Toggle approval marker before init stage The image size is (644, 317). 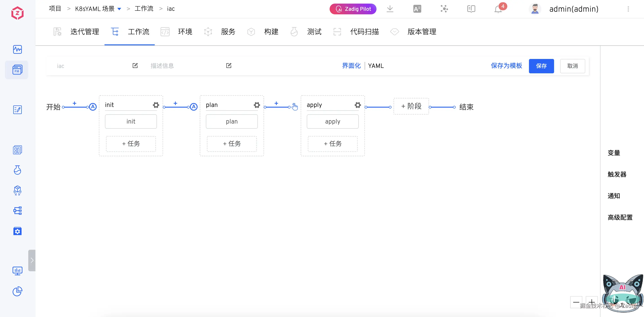click(x=93, y=107)
